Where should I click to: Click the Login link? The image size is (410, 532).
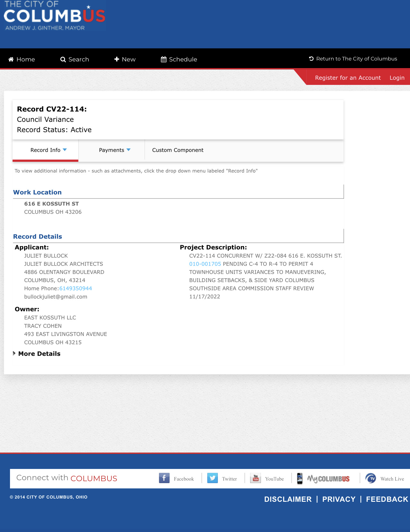(x=397, y=78)
